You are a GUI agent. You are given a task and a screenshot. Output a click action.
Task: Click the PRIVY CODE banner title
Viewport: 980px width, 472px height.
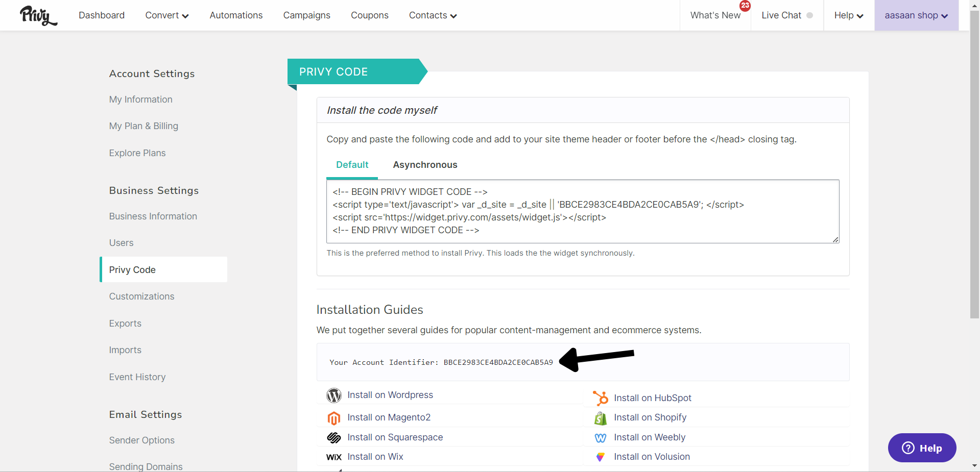(x=333, y=72)
